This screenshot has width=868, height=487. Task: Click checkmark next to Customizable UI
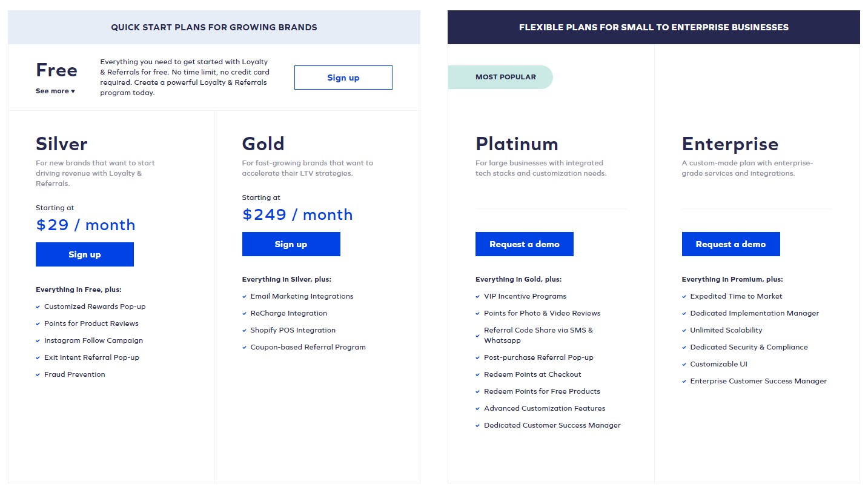[x=684, y=365]
